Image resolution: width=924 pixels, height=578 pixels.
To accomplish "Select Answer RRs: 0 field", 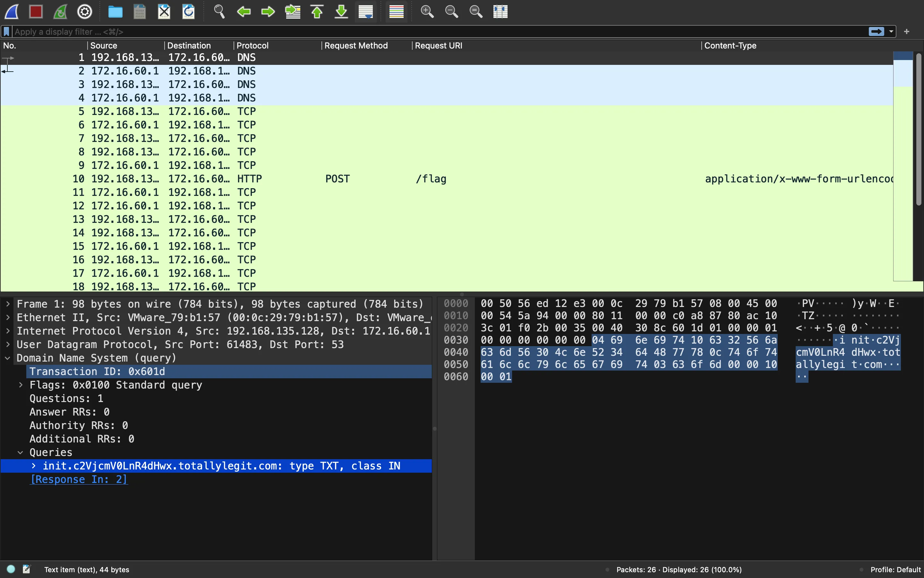I will pos(70,412).
